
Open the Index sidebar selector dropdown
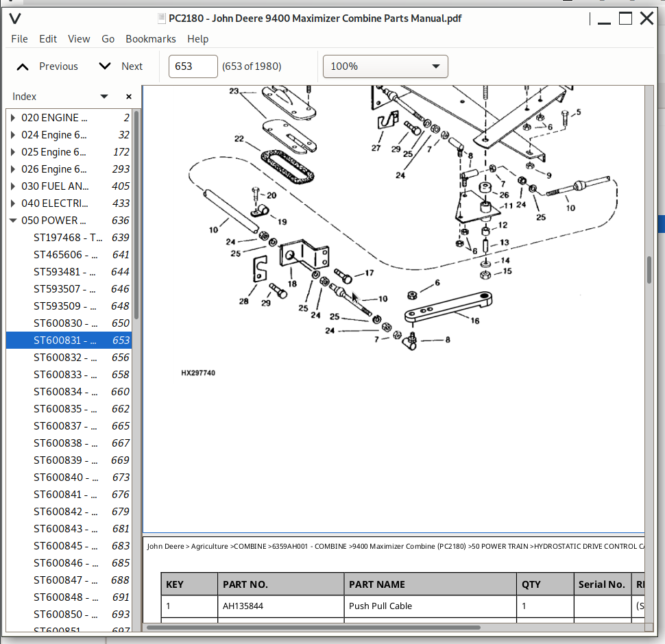tap(104, 97)
